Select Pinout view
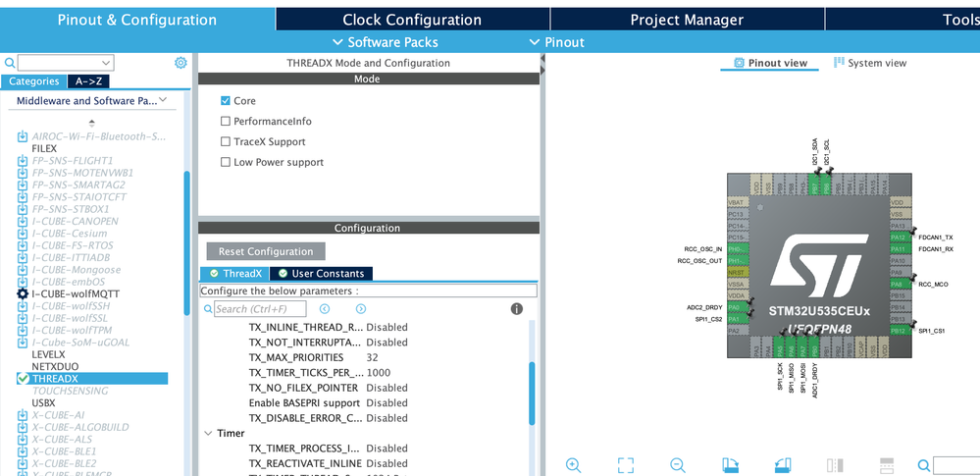 click(770, 63)
